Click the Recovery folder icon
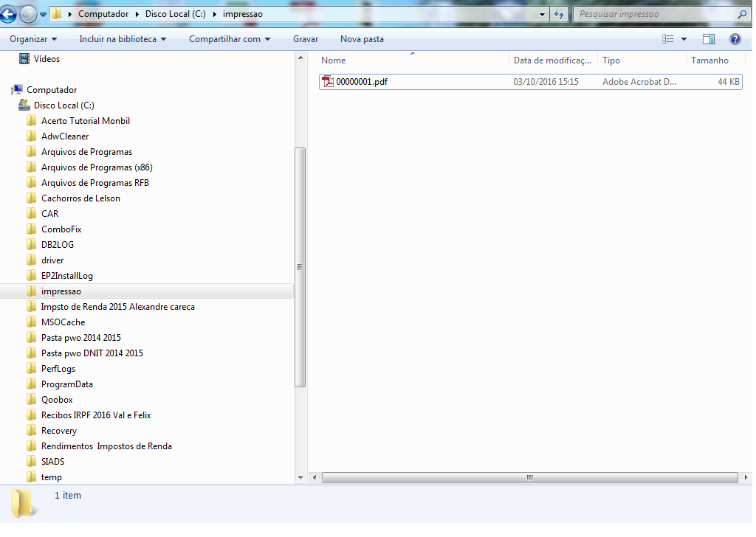The image size is (756, 537). 31,431
